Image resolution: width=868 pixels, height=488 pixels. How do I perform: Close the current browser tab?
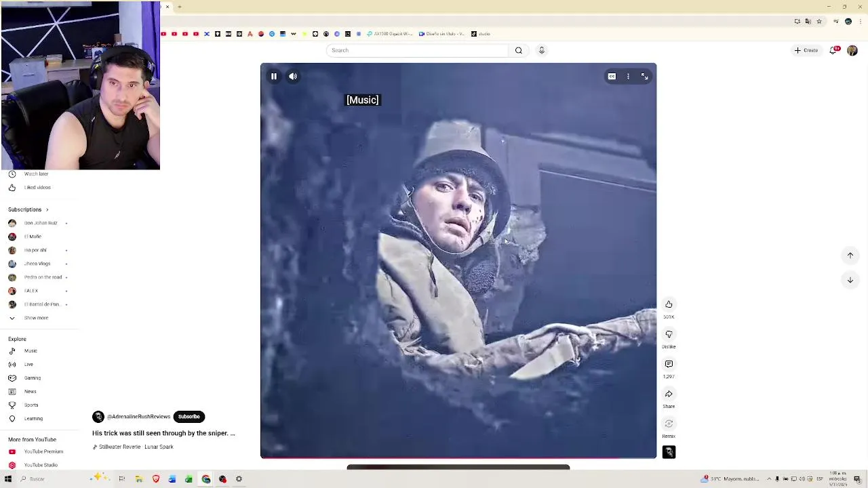(x=167, y=7)
